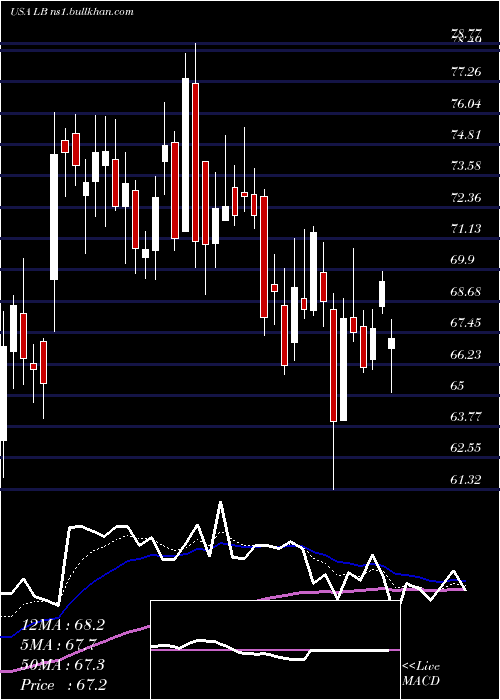Click the 69.9 price axis label
Image resolution: width=500 pixels, height=700 pixels.
pyautogui.click(x=463, y=260)
